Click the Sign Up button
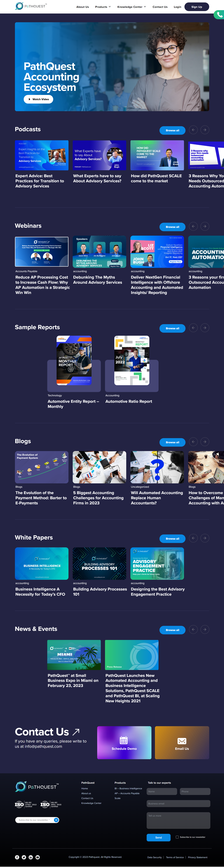224x868 pixels. pyautogui.click(x=197, y=7)
